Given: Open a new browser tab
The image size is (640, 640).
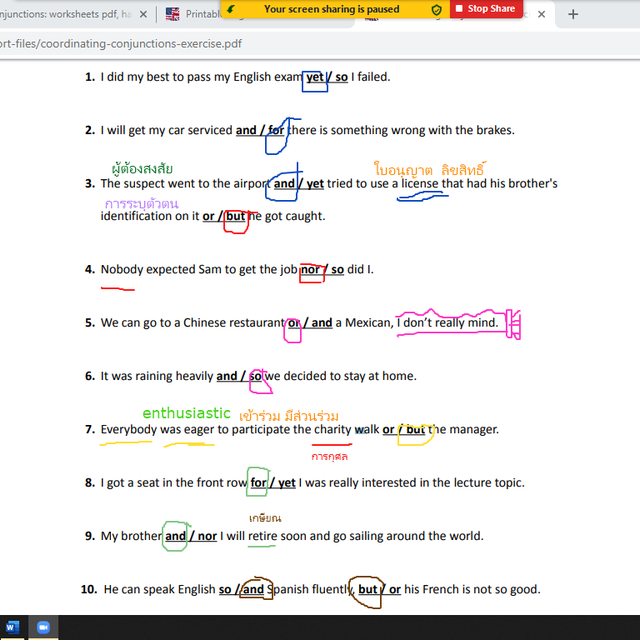Looking at the screenshot, I should [573, 14].
